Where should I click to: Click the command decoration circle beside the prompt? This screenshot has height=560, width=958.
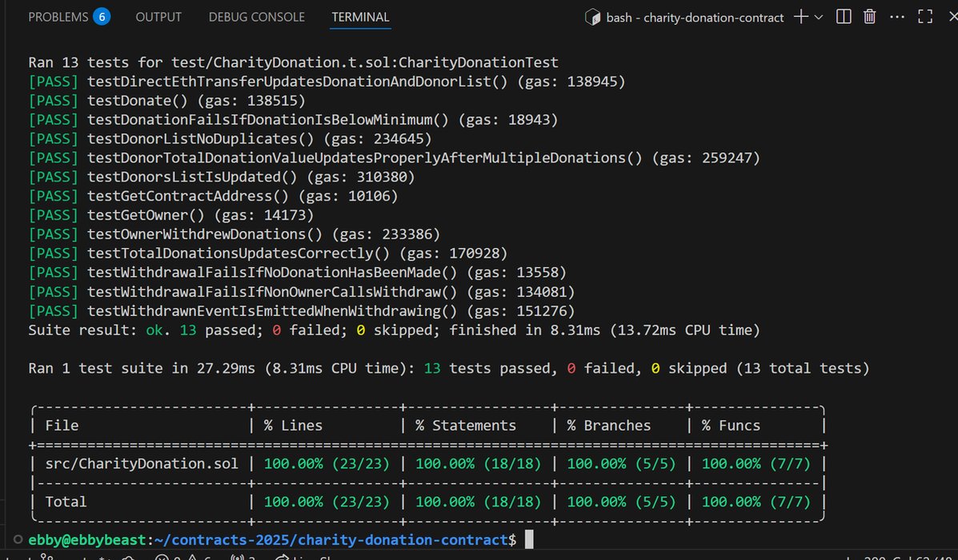pos(18,539)
